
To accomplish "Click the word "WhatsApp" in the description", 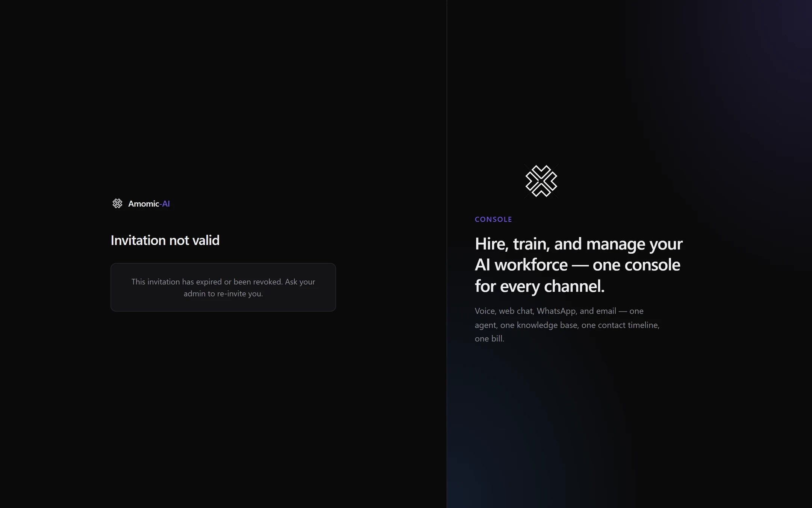I will pos(556,311).
